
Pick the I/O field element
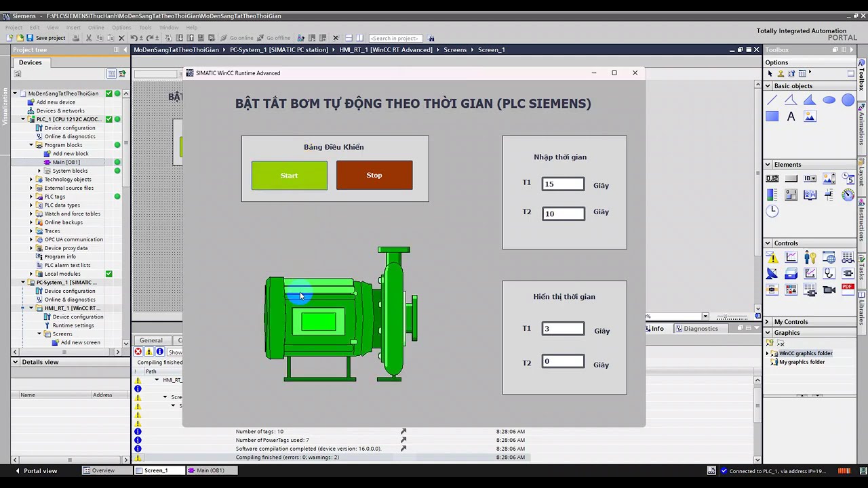[x=772, y=179]
